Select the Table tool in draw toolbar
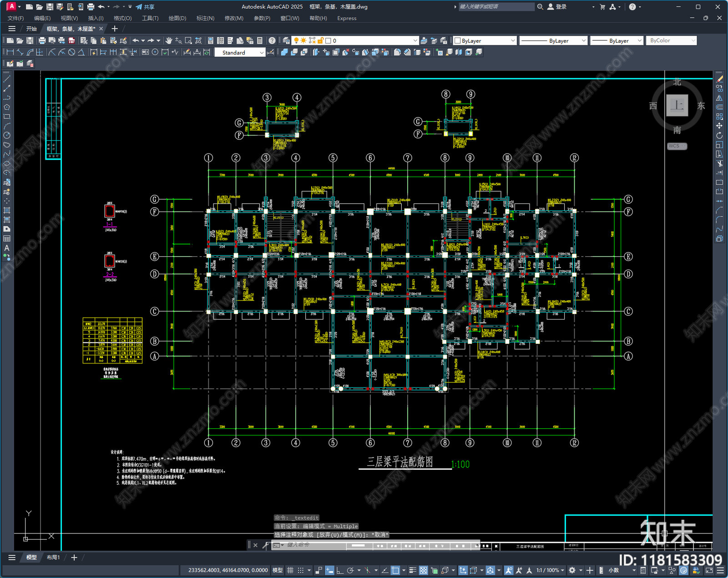 point(7,238)
